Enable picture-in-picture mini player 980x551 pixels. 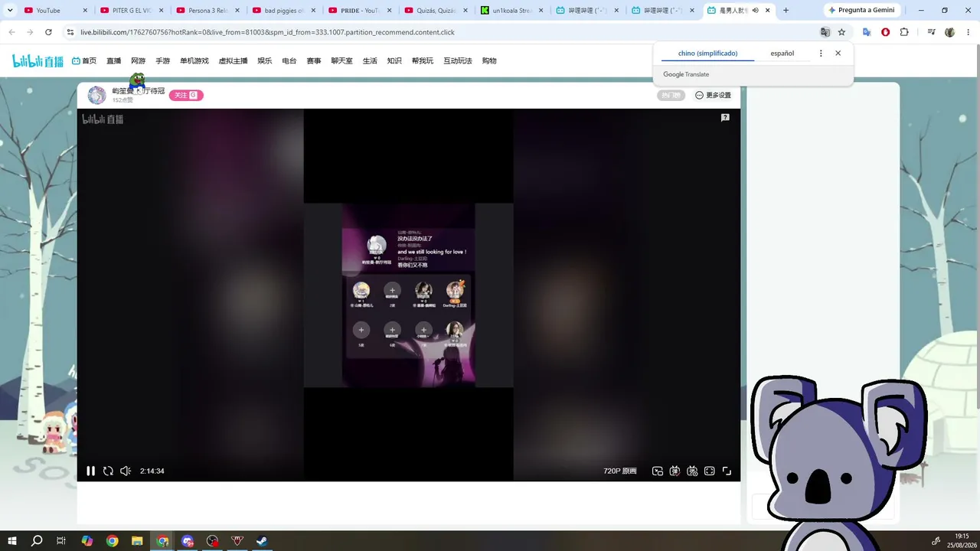click(x=657, y=471)
